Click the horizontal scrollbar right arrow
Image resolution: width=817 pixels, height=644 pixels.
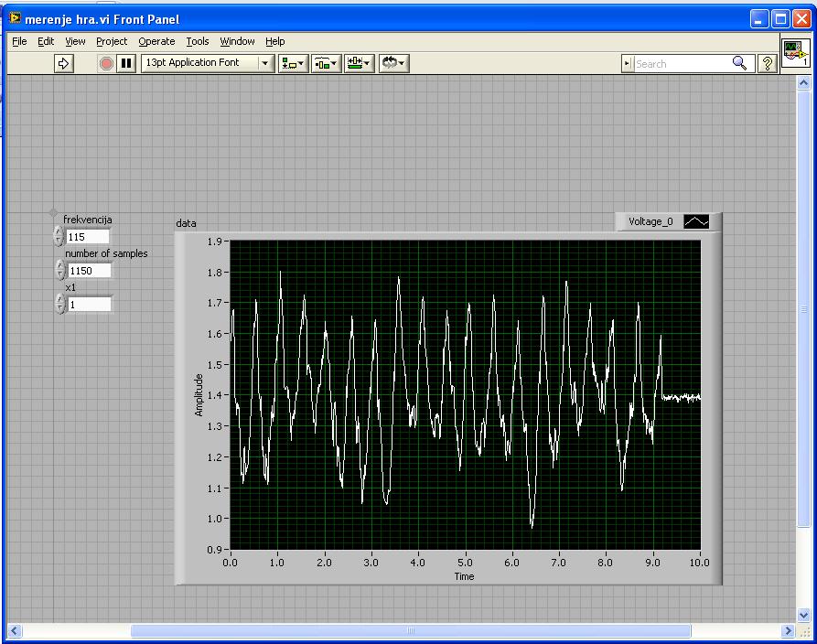788,631
